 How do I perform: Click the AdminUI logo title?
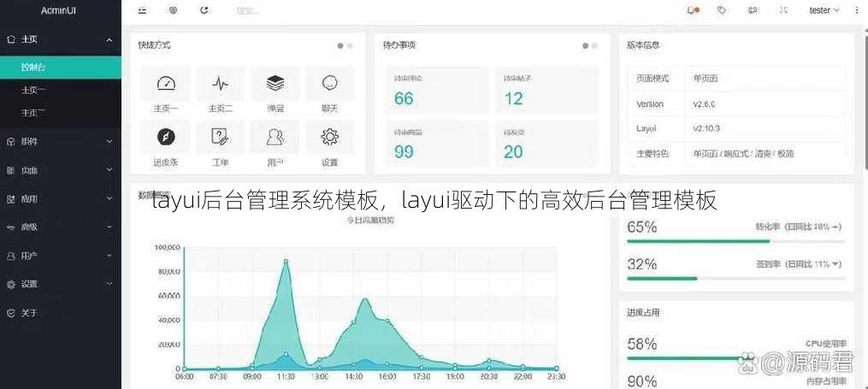click(59, 10)
